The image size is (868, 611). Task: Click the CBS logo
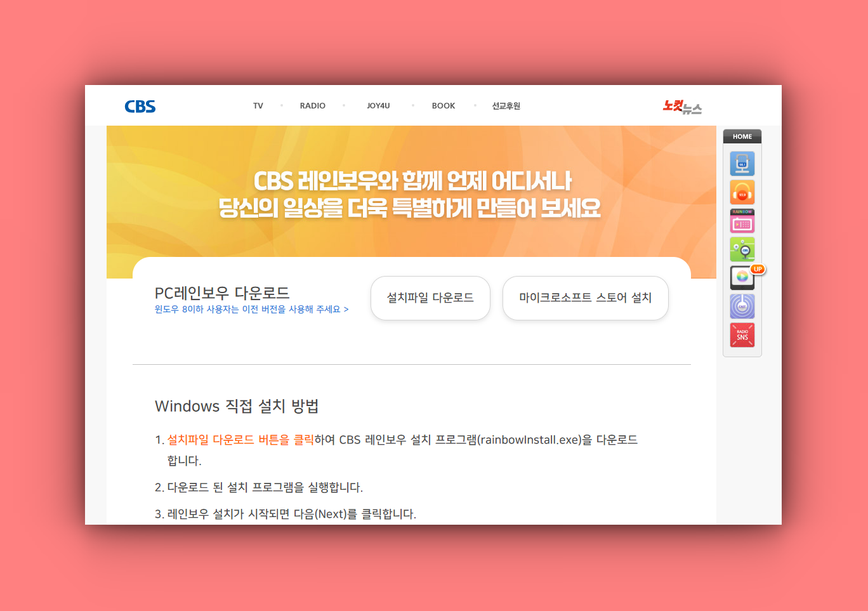(140, 106)
